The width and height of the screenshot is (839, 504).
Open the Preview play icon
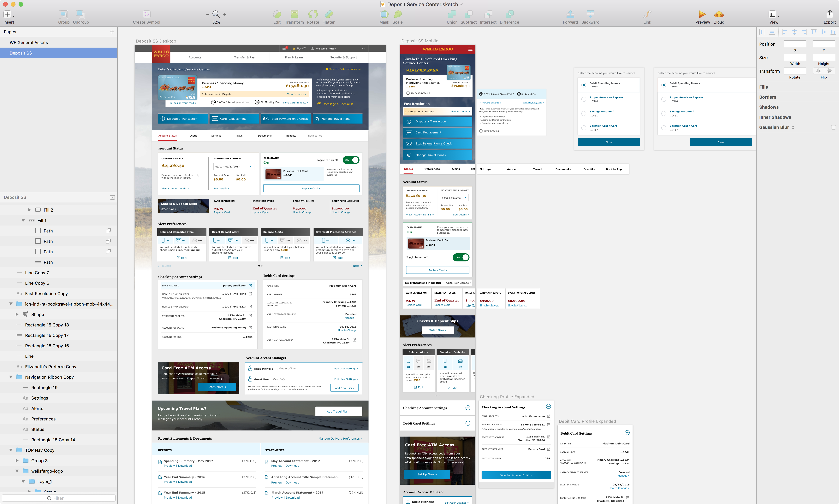click(x=702, y=15)
